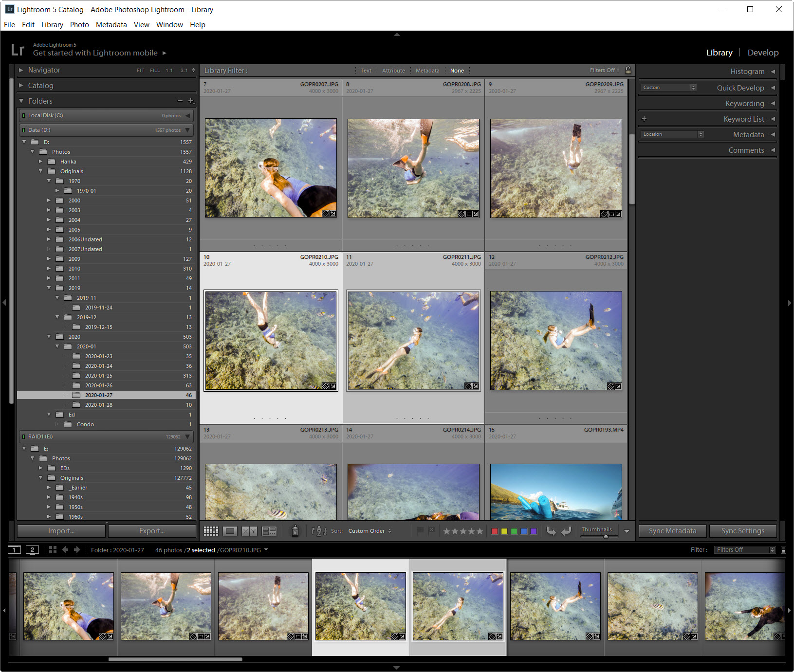
Task: Switch to Grid view icon
Action: click(211, 531)
